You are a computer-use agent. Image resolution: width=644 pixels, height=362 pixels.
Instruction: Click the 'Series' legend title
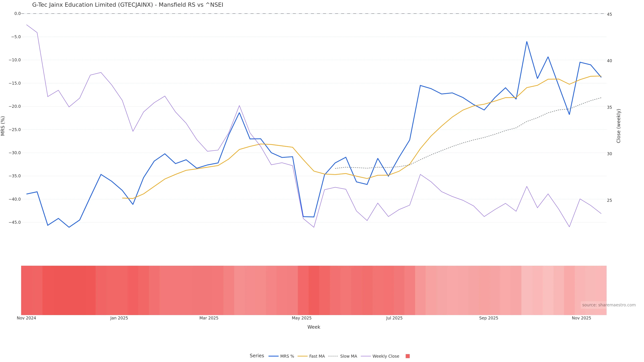click(257, 356)
